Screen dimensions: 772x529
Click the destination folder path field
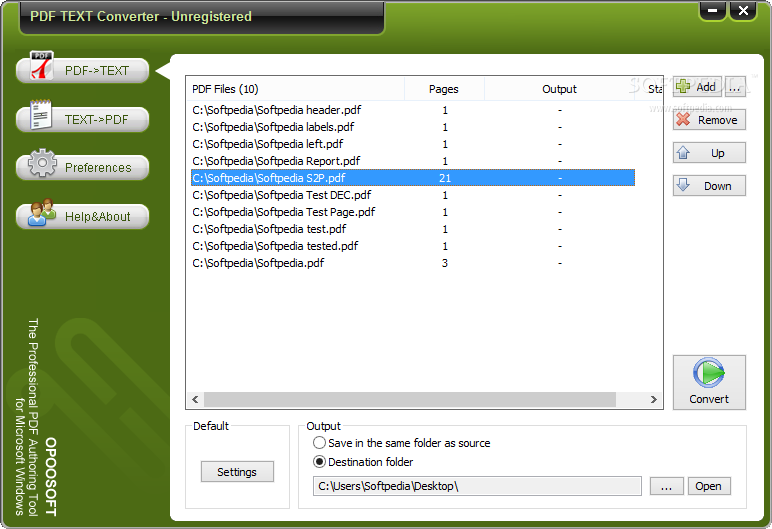coord(477,486)
